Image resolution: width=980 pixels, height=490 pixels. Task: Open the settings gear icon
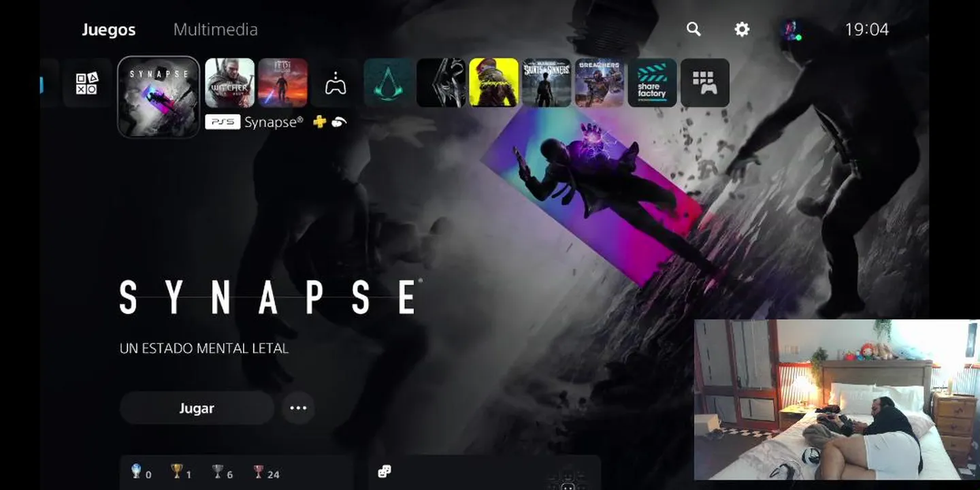click(x=742, y=29)
